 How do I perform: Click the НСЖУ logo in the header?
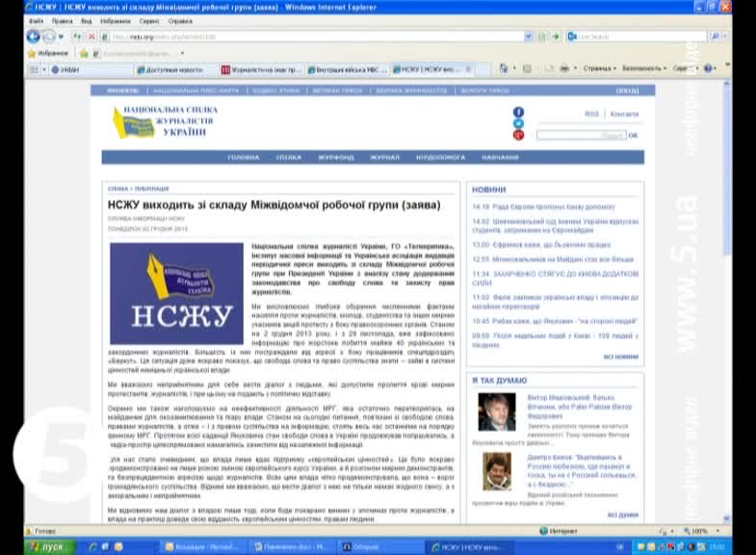point(164,120)
